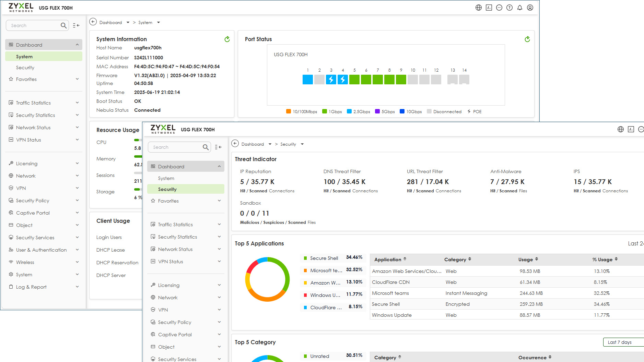Click port 1 on the USG FLEX 700H diagram
This screenshot has height=362, width=644.
point(308,80)
